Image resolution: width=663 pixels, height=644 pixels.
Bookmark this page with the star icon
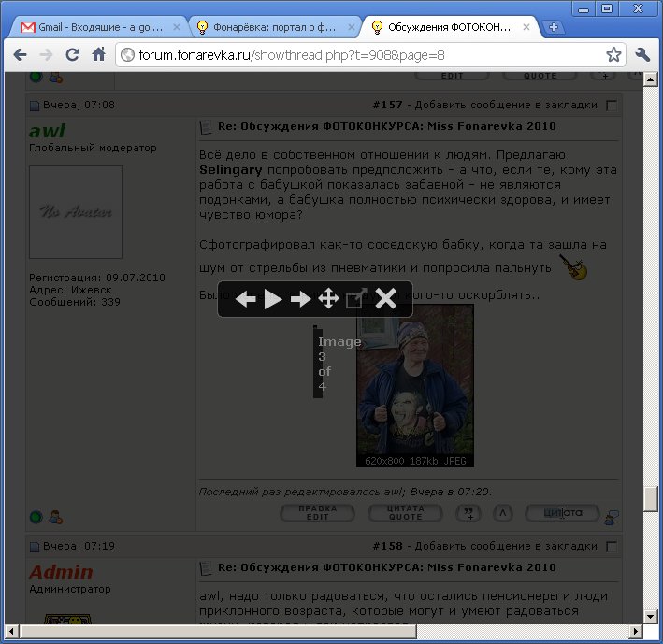613,54
